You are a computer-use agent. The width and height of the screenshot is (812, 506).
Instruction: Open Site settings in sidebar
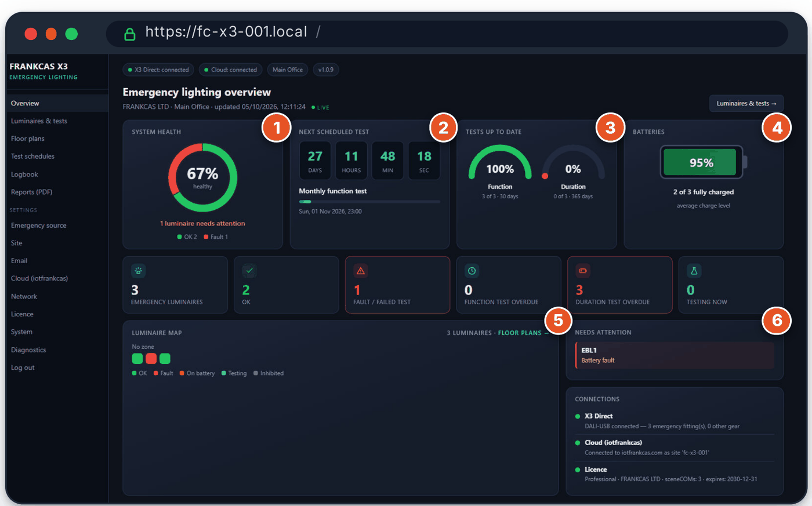click(57, 243)
